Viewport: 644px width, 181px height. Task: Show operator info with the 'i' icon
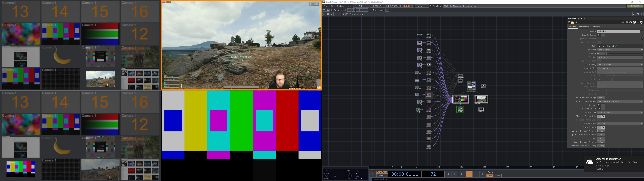[576, 22]
